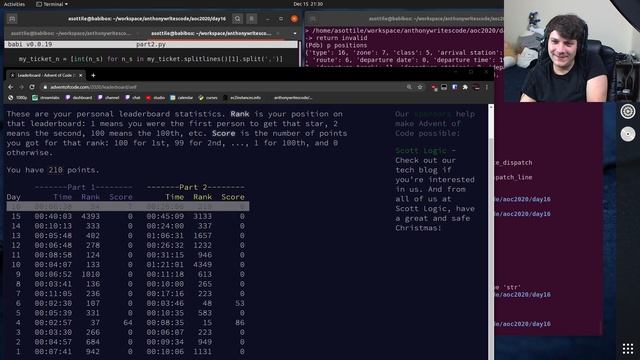The width and height of the screenshot is (640, 360).
Task: Click the 210 points value
Action: point(56,170)
